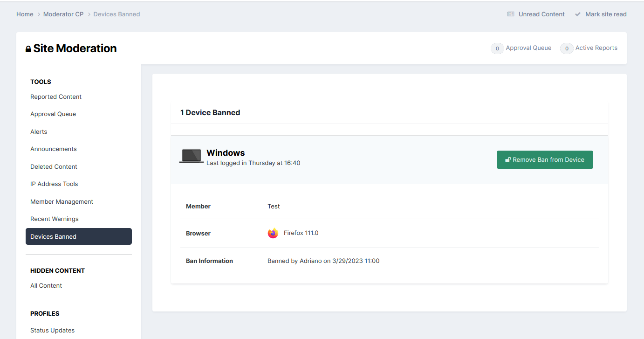Open IP Address Tools from the sidebar
The image size is (644, 339).
pyautogui.click(x=54, y=184)
